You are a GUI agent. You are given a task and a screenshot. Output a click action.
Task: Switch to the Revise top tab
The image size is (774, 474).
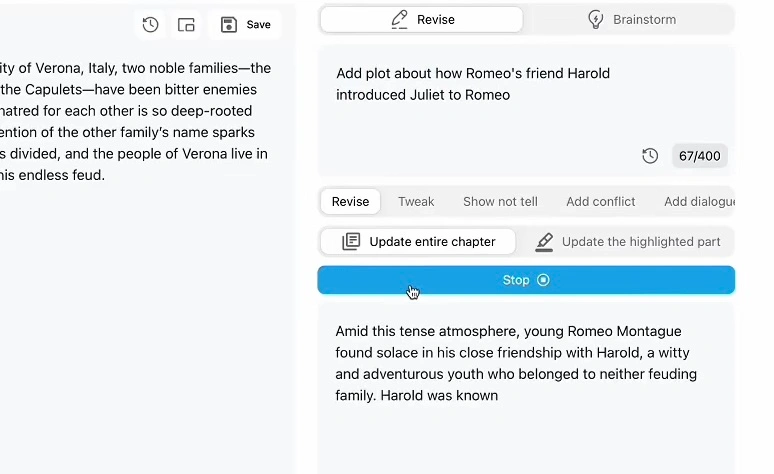click(x=422, y=19)
